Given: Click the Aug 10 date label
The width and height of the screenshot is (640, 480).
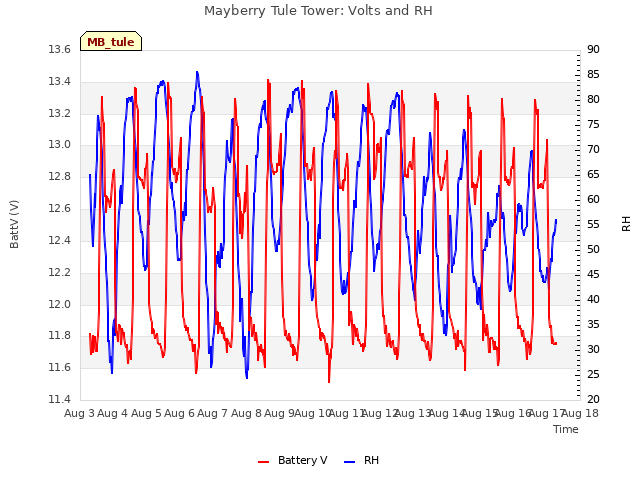Looking at the screenshot, I should point(313,413).
